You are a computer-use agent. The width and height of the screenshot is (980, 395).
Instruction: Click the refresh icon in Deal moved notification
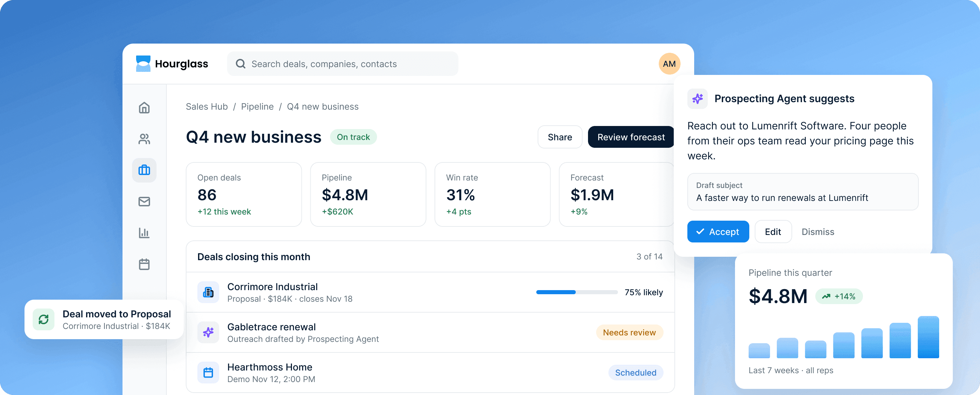(x=43, y=319)
